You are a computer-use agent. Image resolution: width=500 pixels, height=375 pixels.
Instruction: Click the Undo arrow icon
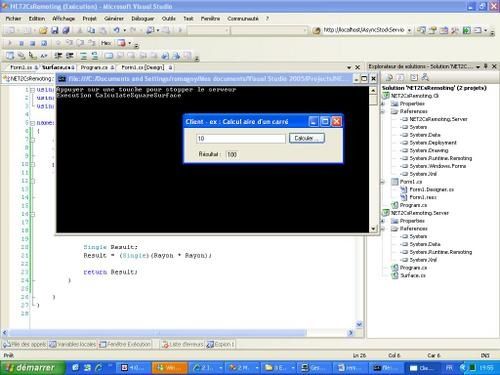click(x=116, y=30)
